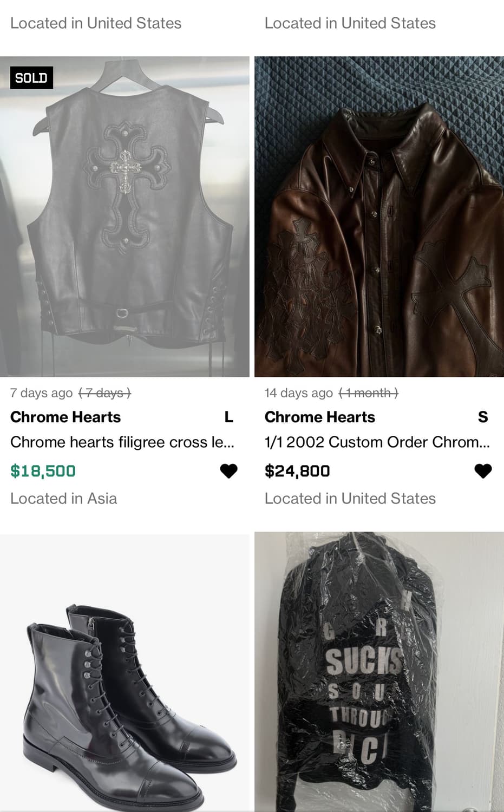Tap the SOLD badge on the vest
Image resolution: width=504 pixels, height=812 pixels.
pos(31,78)
